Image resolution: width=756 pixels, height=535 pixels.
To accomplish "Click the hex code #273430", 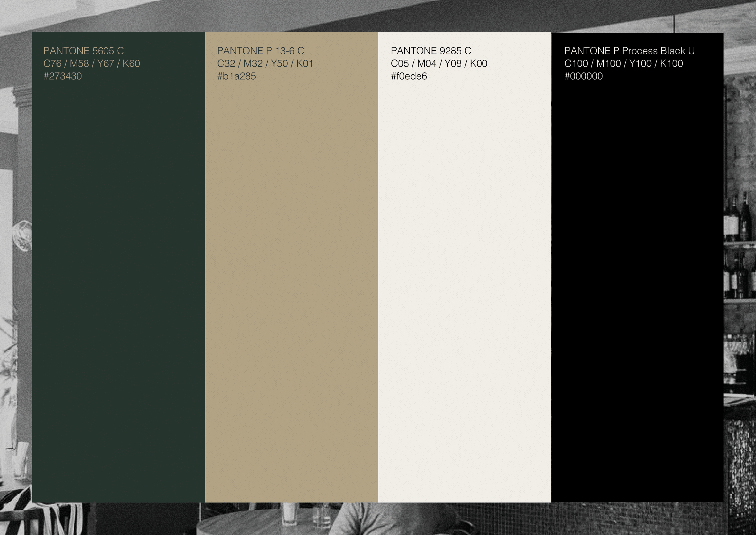I will pos(64,77).
